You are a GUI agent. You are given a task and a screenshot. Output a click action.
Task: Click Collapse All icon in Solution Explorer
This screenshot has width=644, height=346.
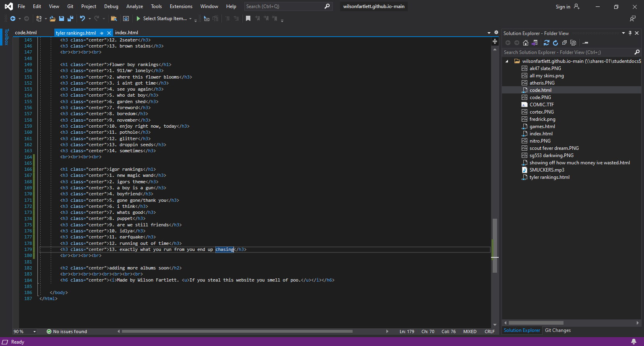click(x=564, y=43)
